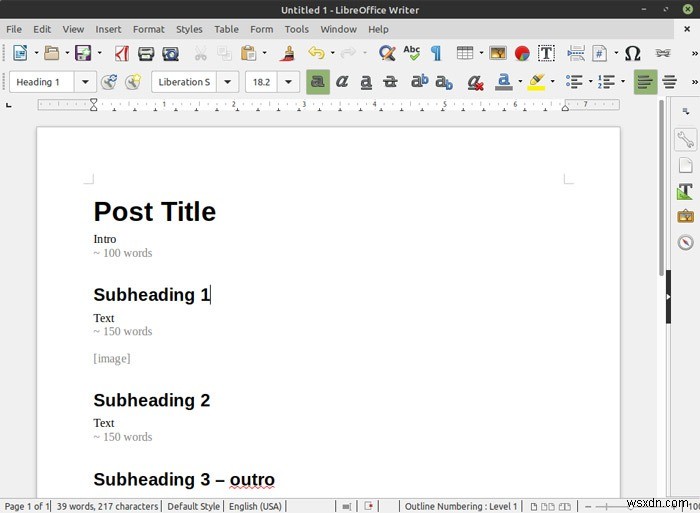Image resolution: width=700 pixels, height=513 pixels.
Task: Apply font color swatch
Action: tap(504, 82)
